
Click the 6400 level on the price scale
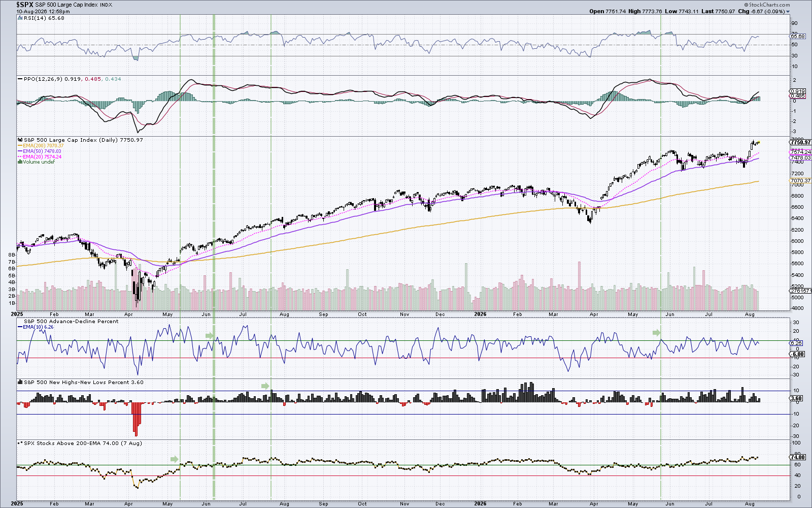pos(797,218)
